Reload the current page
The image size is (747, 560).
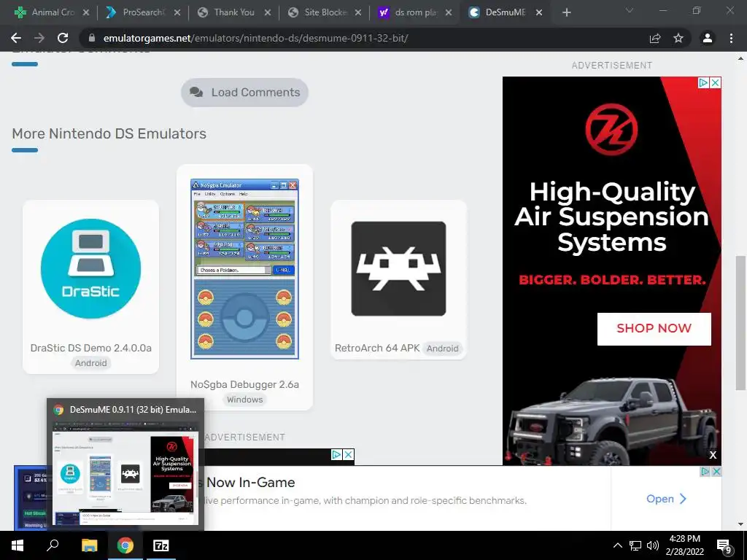[x=63, y=38]
